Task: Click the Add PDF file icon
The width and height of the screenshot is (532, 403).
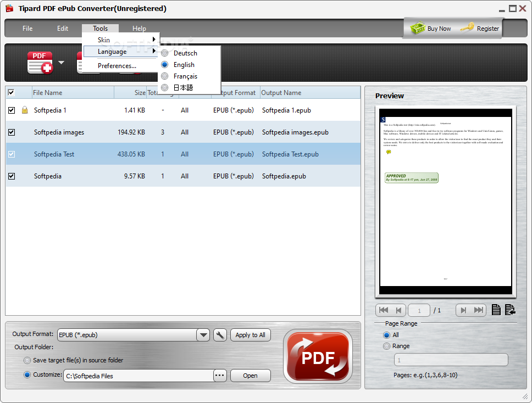Action: (40, 63)
